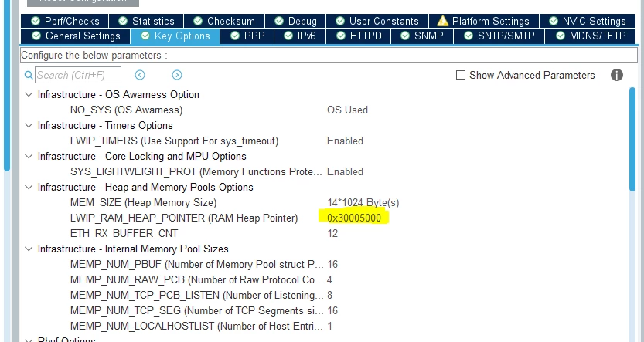Select MEMP_NUM_LOCALHOSTLIST parameter row
Image resolution: width=644 pixels, height=342 pixels.
196,326
